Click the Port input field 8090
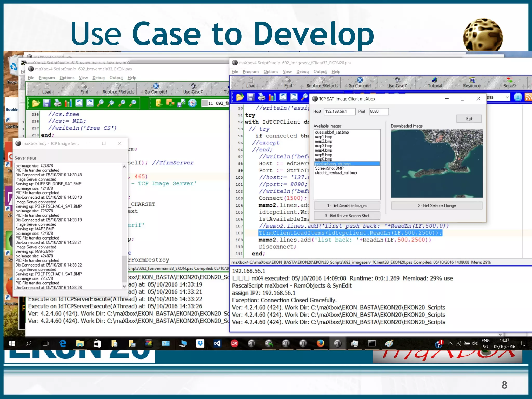The image size is (532, 399). [x=379, y=111]
